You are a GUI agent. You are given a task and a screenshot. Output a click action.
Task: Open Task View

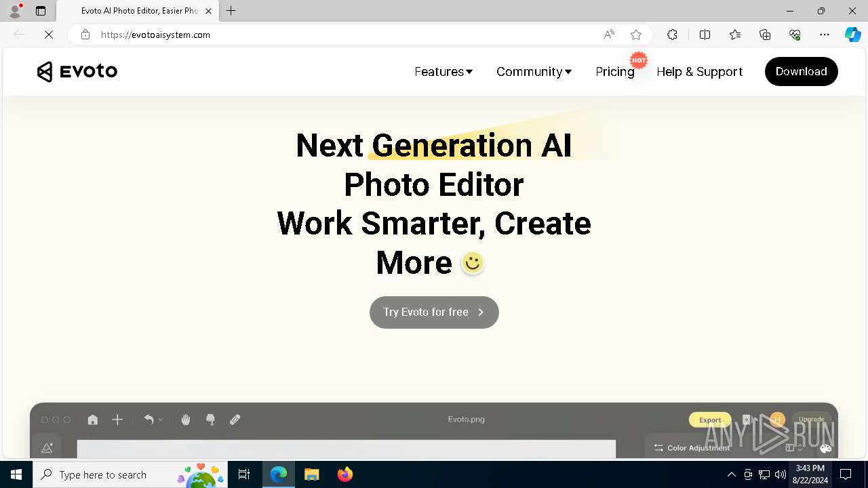point(245,474)
